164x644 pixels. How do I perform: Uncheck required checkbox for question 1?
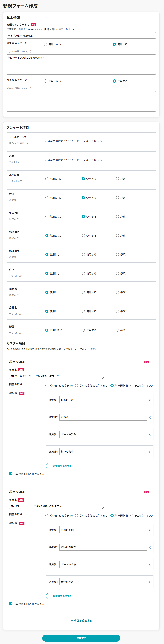11,473
